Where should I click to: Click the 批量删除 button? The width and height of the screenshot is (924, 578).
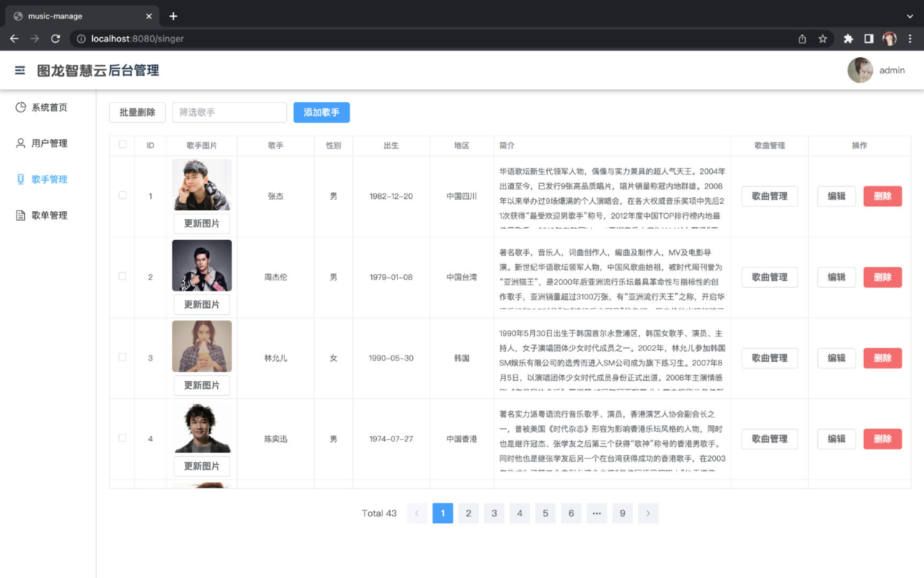coord(137,112)
